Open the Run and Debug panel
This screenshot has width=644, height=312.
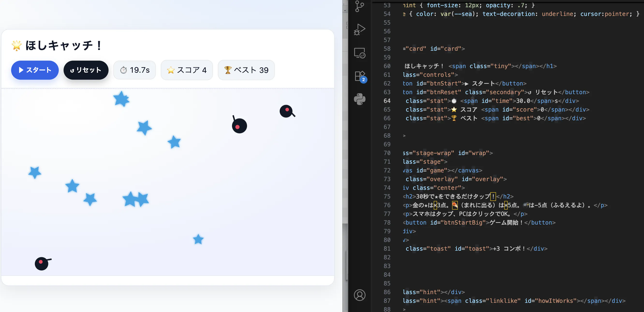(359, 30)
